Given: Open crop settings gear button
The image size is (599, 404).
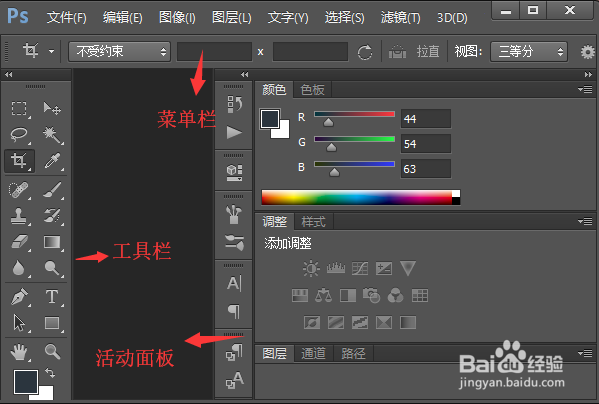Looking at the screenshot, I should [x=588, y=52].
